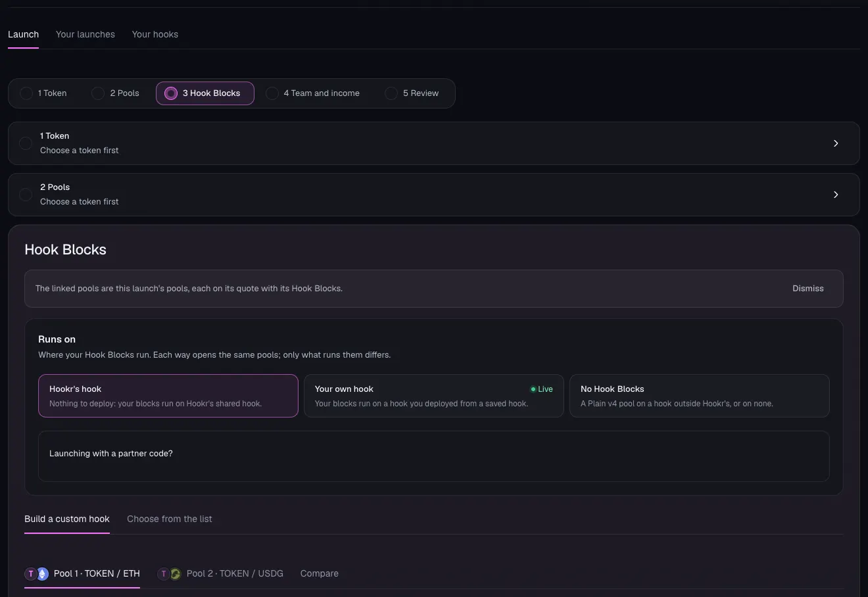Click the circle icon in 2 Pools row
The image size is (868, 597).
click(26, 195)
